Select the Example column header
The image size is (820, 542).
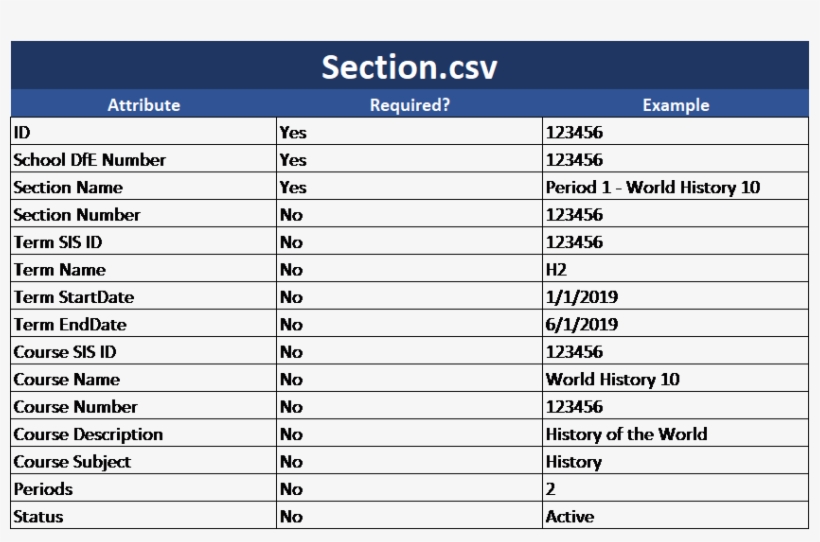[676, 105]
